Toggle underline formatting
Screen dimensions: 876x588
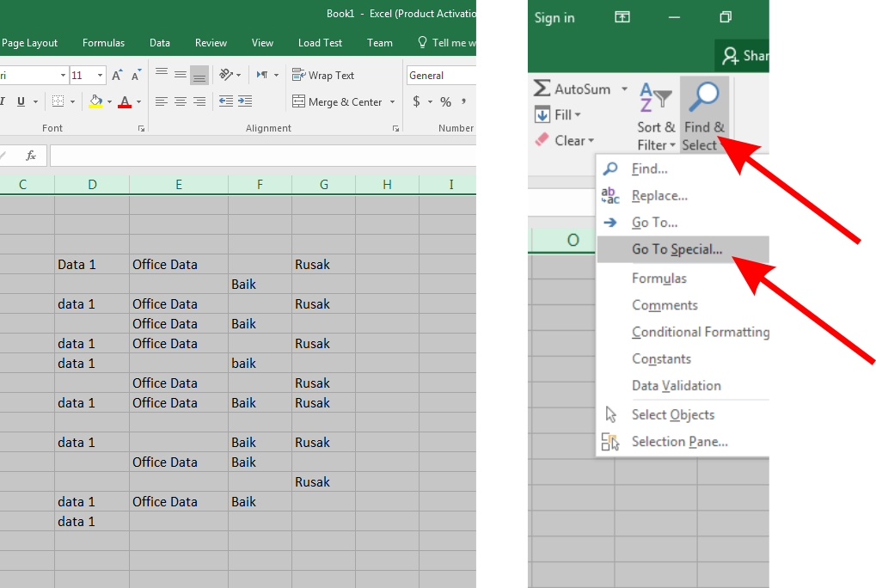19,101
